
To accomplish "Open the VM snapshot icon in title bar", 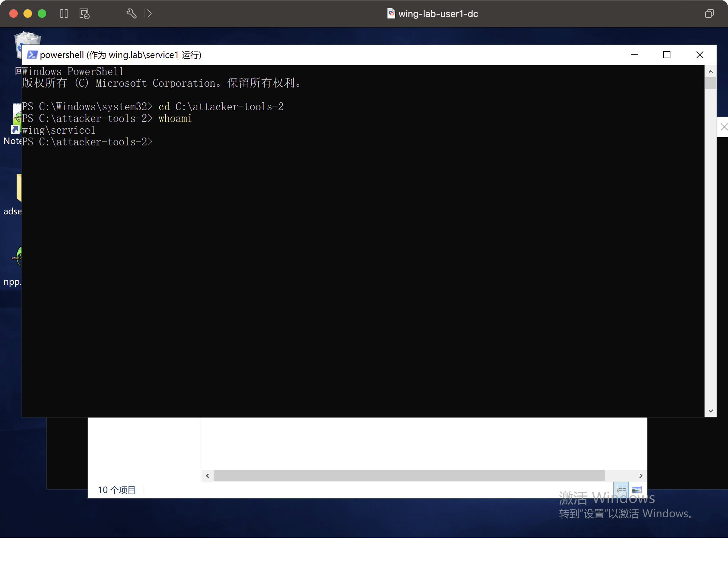I will click(x=84, y=14).
